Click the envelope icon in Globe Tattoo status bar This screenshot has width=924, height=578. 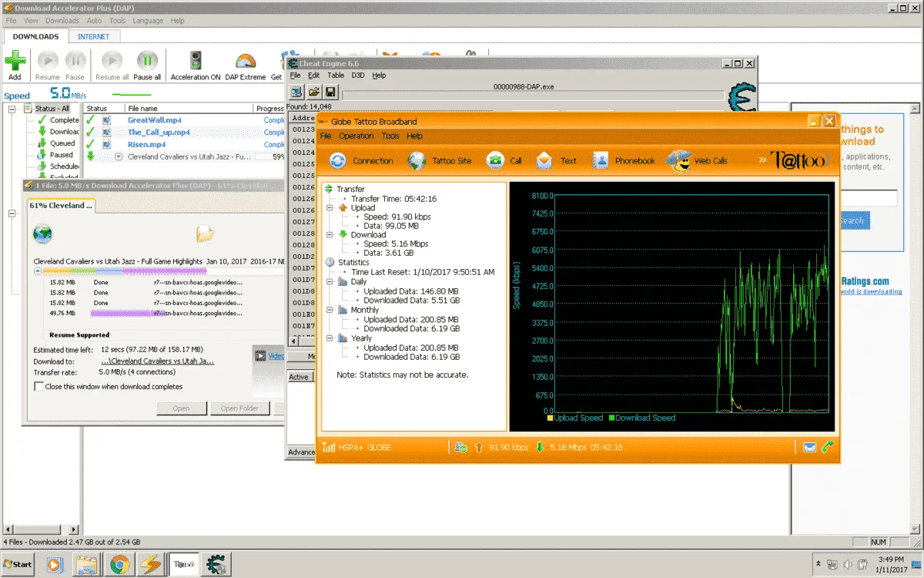(x=810, y=447)
